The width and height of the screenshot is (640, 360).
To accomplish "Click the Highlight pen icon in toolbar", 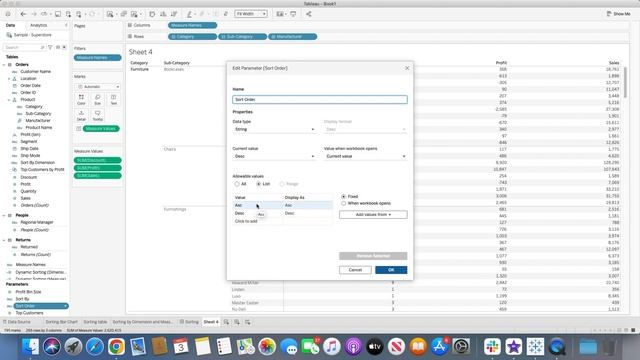I will coord(189,14).
